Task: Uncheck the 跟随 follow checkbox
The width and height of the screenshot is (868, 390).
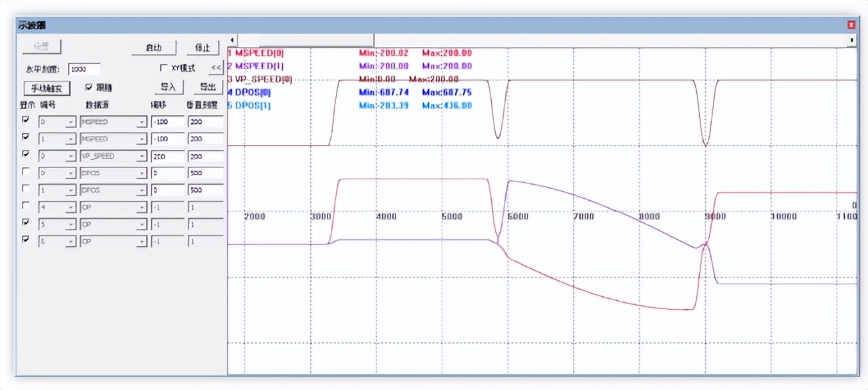Action: click(89, 87)
